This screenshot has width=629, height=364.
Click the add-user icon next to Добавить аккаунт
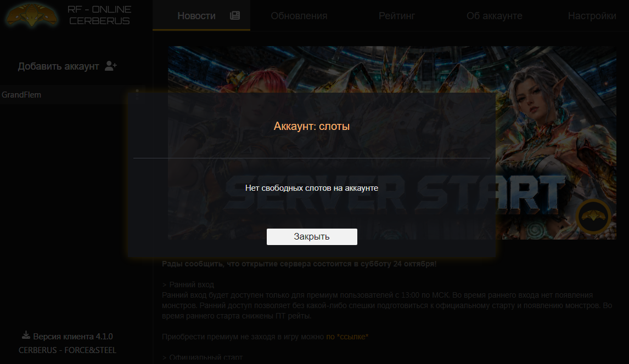point(111,66)
